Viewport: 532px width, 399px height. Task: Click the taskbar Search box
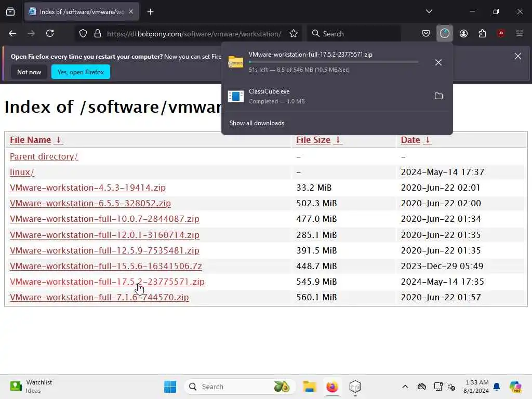(240, 387)
